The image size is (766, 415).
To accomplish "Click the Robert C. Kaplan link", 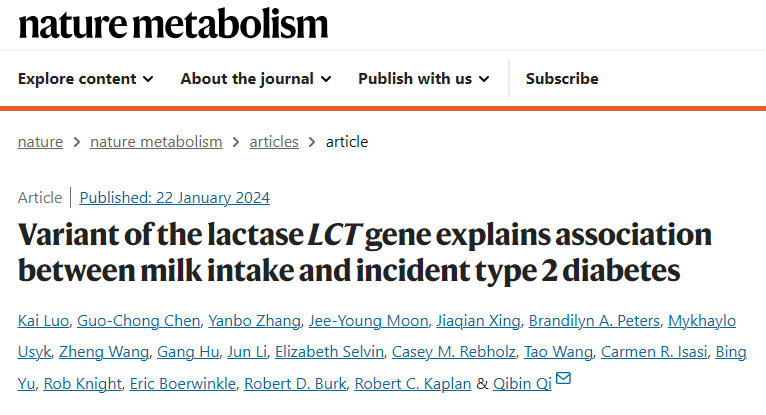I will pyautogui.click(x=413, y=384).
